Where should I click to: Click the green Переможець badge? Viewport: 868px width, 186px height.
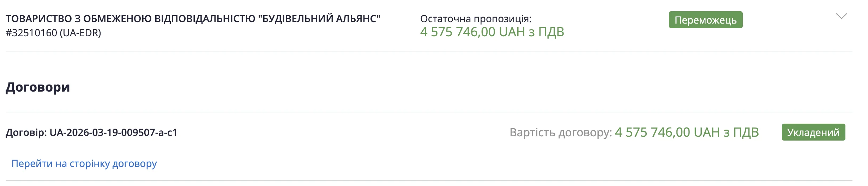[x=705, y=20]
